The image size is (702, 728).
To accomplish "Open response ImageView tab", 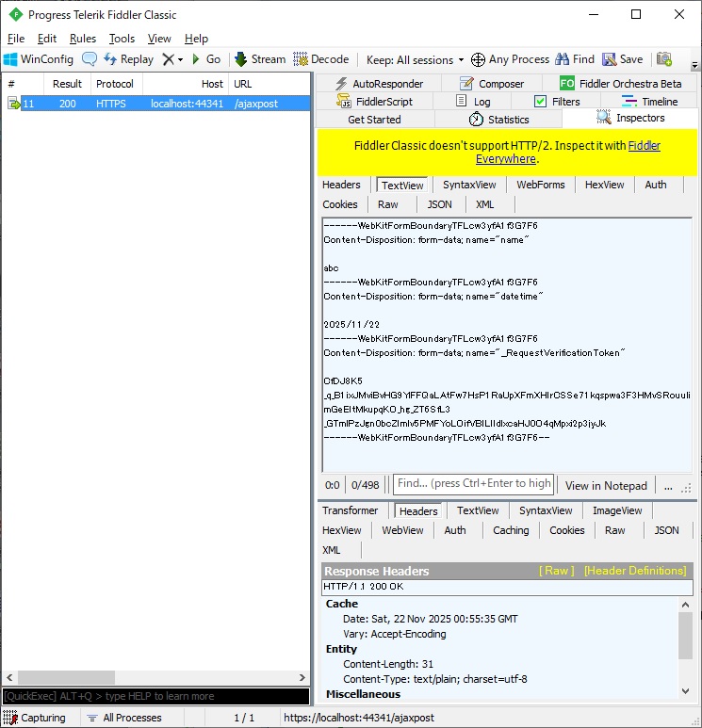I will tap(617, 510).
